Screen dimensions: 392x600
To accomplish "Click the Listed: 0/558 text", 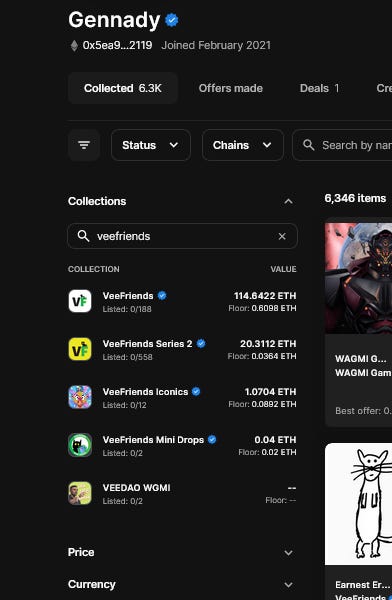I will pyautogui.click(x=127, y=357).
